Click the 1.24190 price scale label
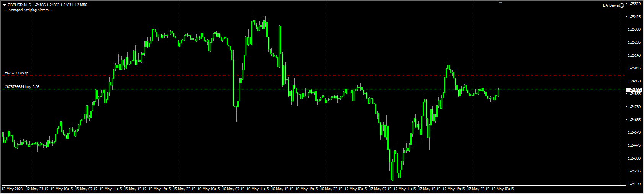Viewport: 644px width, 194px height. click(634, 184)
